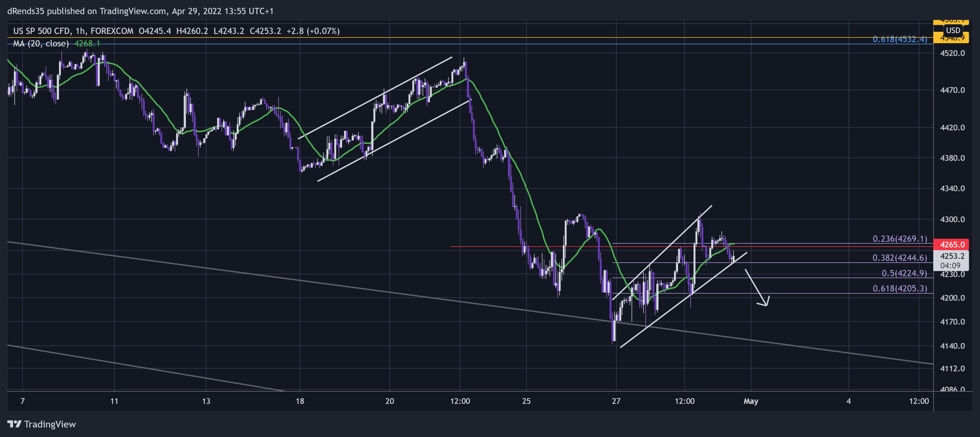This screenshot has width=980, height=437.
Task: Click the FOREXCOM exchange label
Action: 112,31
